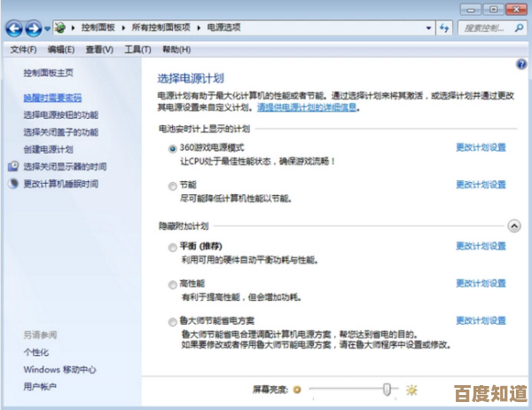
Task: Open the 编辑(E) menu
Action: (61, 50)
